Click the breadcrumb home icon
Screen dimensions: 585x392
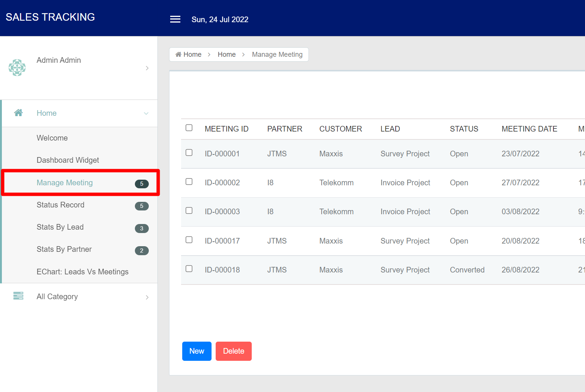pyautogui.click(x=178, y=54)
